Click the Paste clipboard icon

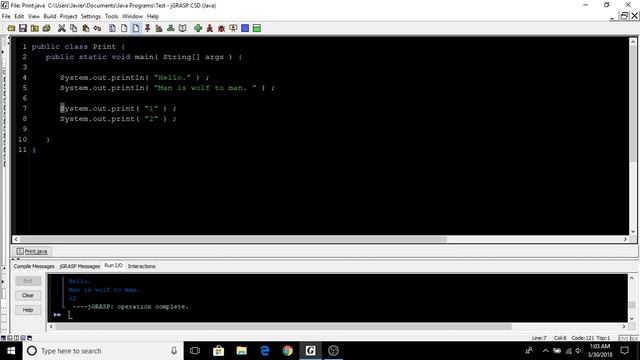pos(85,28)
